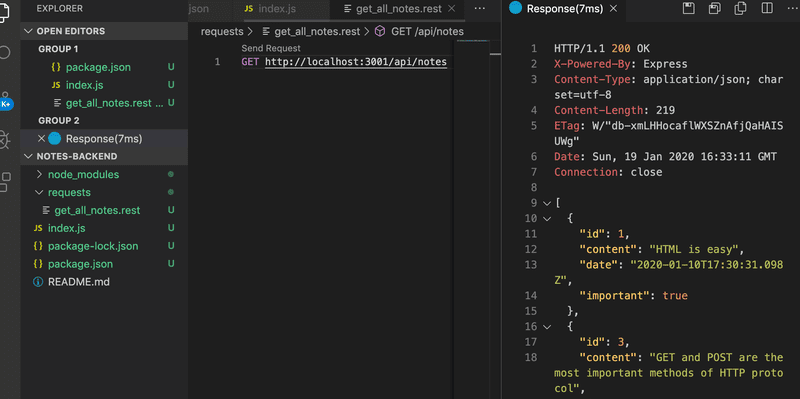
Task: Fold the JSON array at line 9
Action: tap(547, 203)
